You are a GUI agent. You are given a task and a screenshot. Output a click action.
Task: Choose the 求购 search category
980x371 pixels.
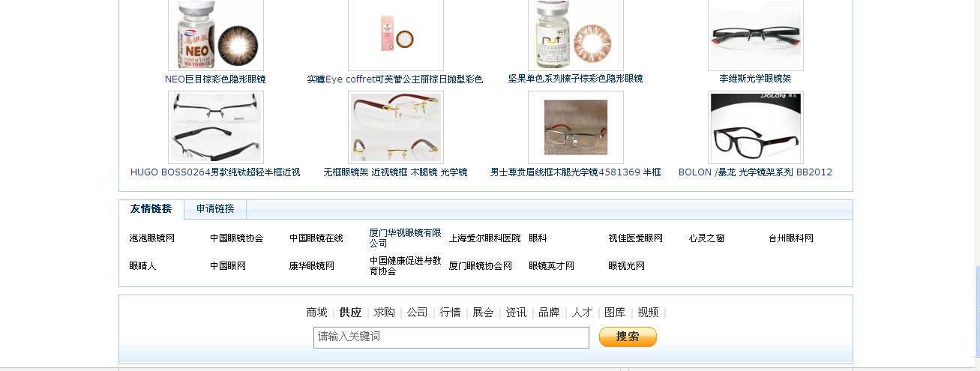pyautogui.click(x=385, y=313)
